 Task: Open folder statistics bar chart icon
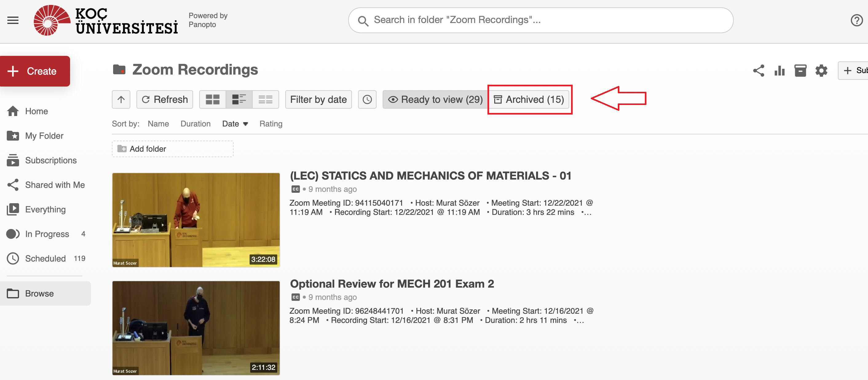[x=779, y=71]
